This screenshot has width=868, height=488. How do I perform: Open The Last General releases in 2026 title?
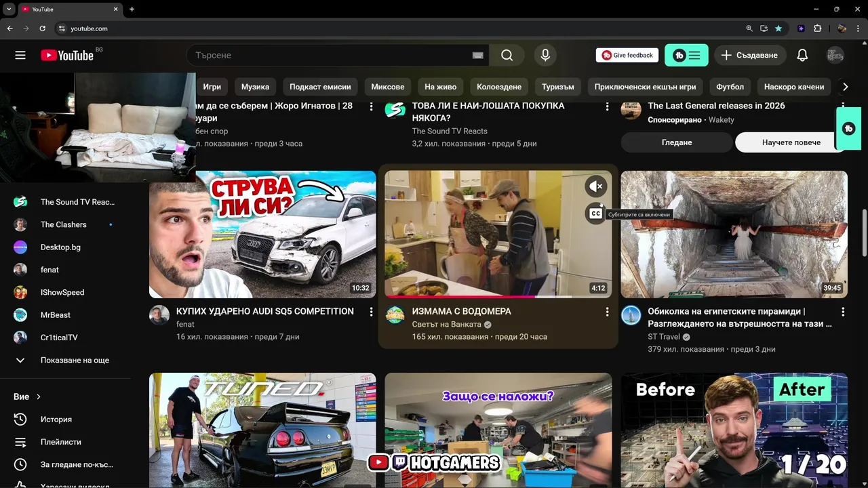tap(716, 106)
